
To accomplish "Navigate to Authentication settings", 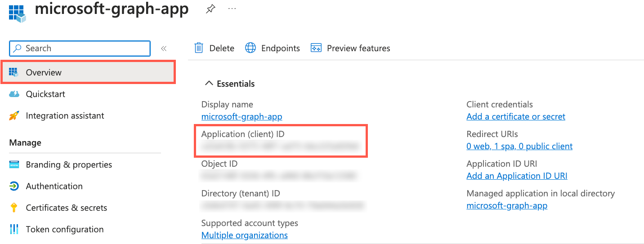I will [54, 186].
